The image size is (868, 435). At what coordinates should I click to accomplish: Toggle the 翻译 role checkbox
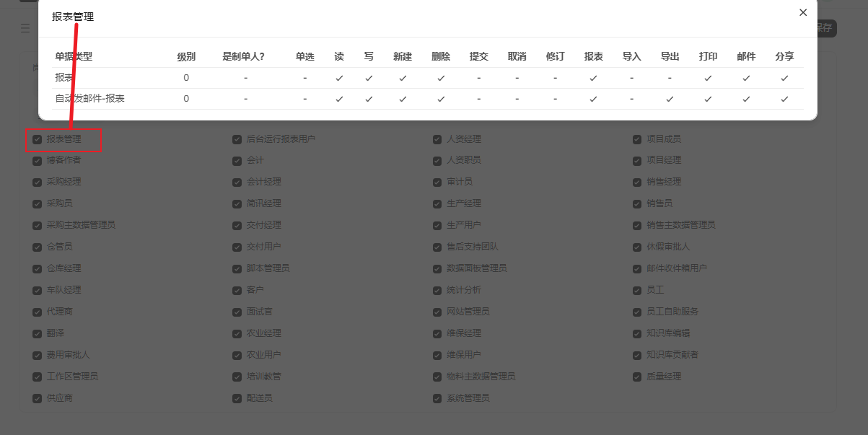click(37, 333)
